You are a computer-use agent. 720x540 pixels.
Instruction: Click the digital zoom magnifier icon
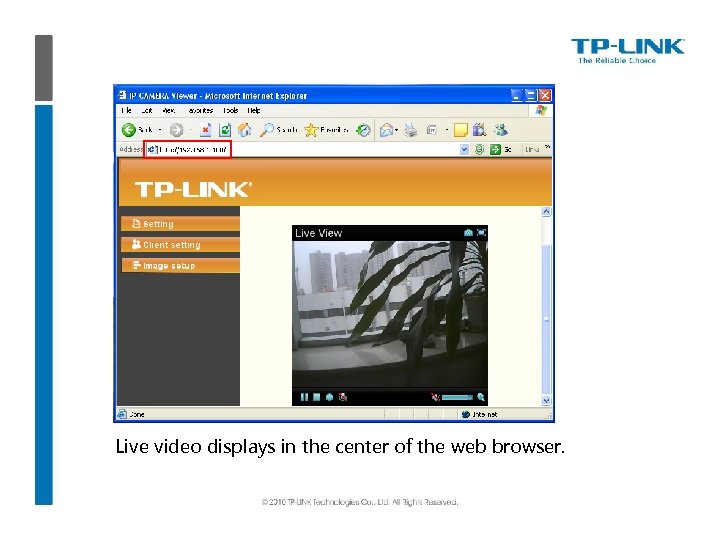click(x=481, y=397)
